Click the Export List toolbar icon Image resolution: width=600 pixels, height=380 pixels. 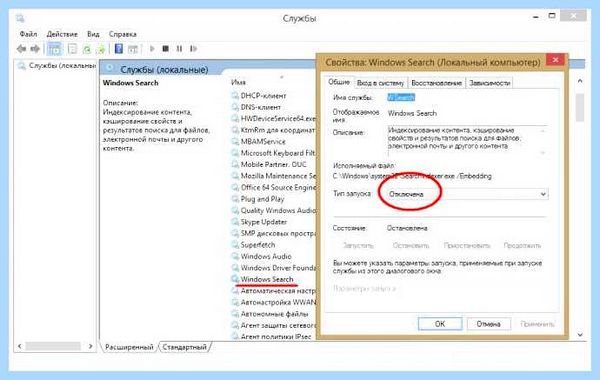pos(101,49)
